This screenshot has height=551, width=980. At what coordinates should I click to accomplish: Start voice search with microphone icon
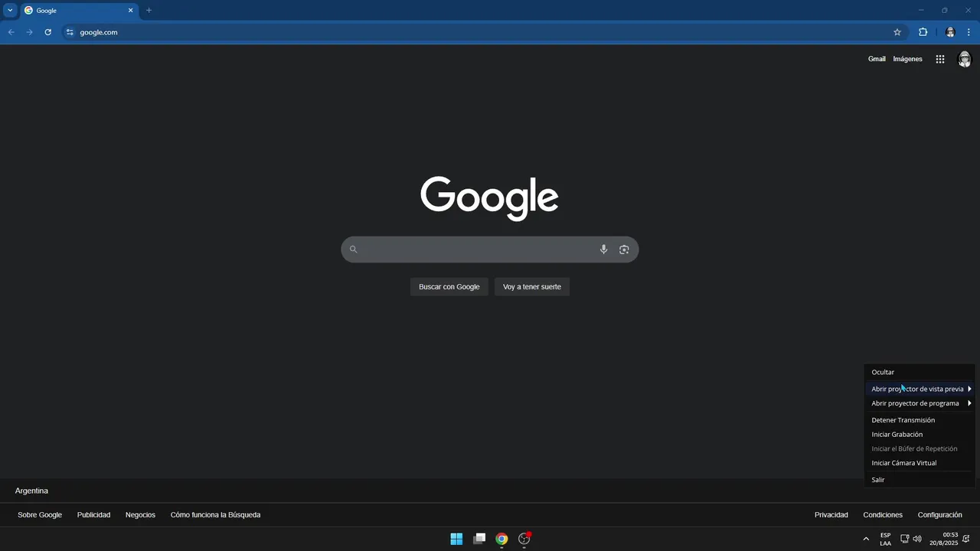tap(603, 249)
